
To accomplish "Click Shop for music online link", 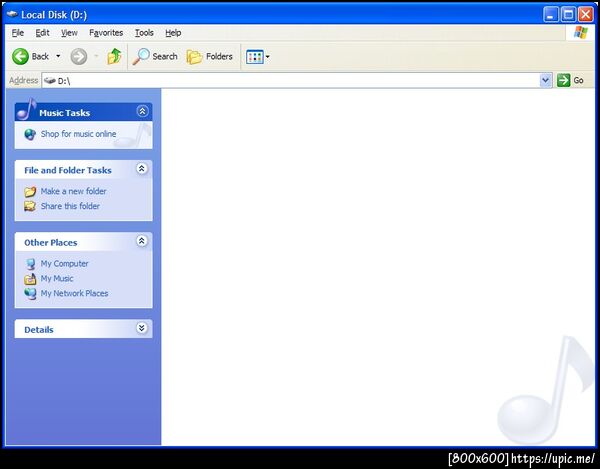I will coord(78,134).
